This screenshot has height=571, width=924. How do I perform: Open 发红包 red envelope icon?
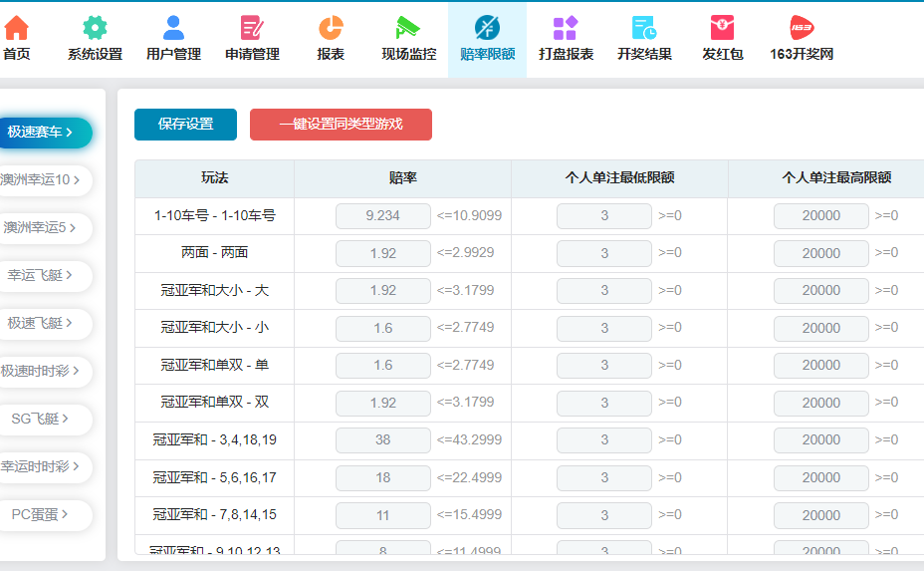[723, 28]
